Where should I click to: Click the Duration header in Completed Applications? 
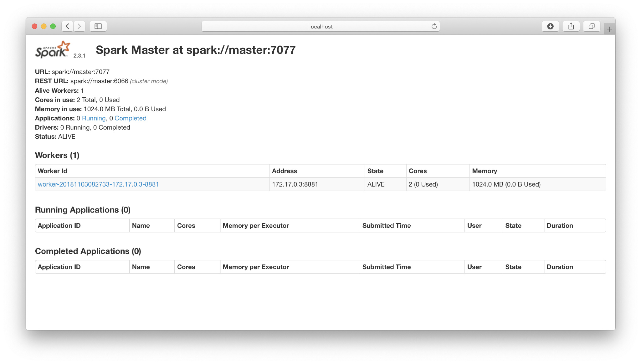560,267
